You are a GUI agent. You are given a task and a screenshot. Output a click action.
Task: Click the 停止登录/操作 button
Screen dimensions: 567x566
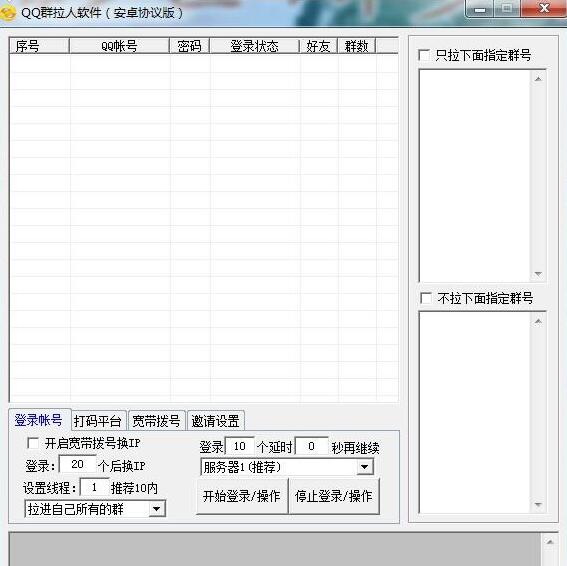334,496
